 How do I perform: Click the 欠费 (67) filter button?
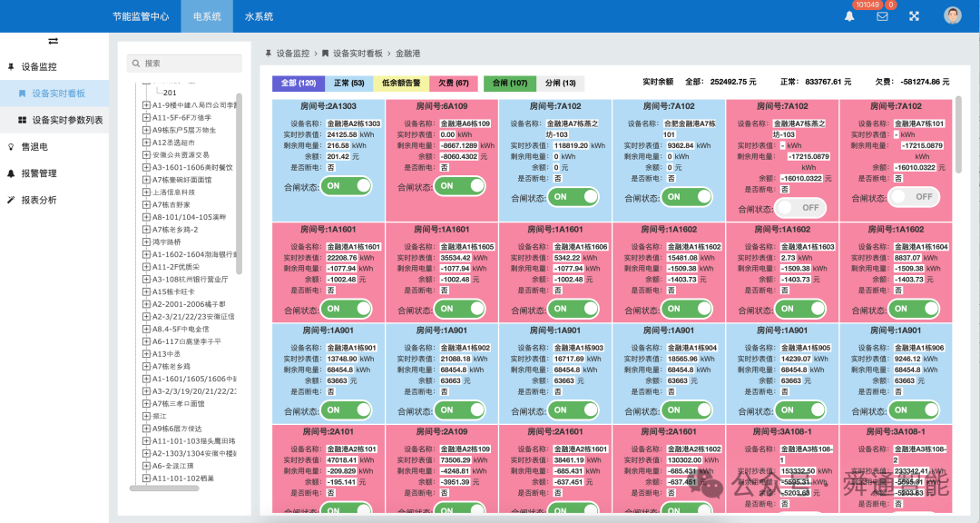coord(453,83)
